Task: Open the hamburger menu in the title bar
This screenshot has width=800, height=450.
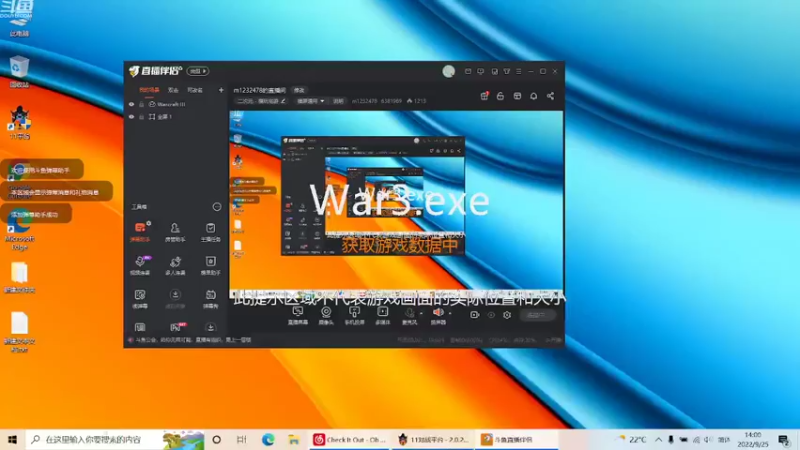Action: tap(518, 71)
